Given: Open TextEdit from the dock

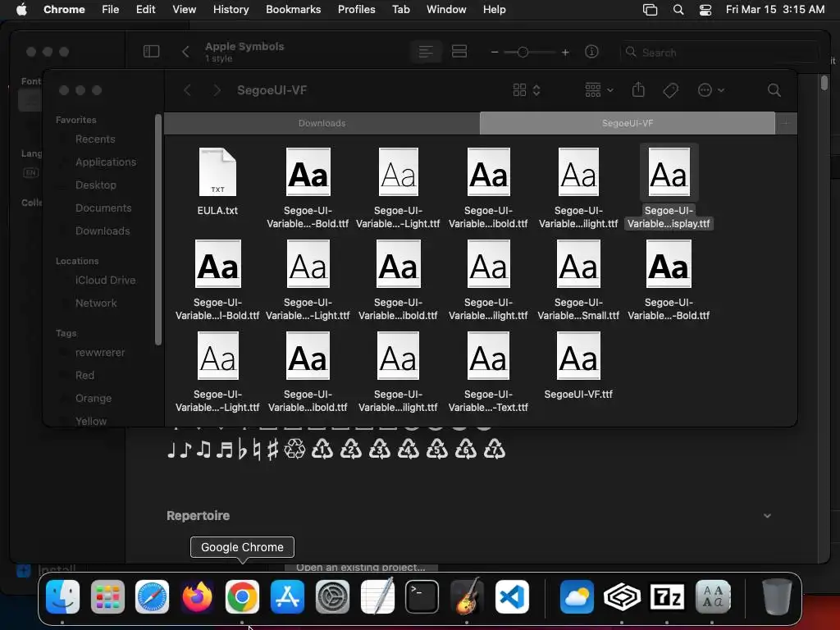Looking at the screenshot, I should click(x=377, y=597).
